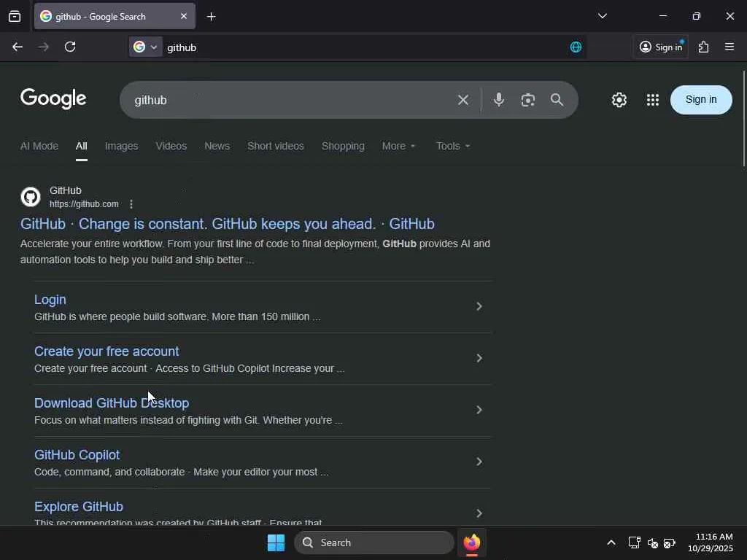Image resolution: width=747 pixels, height=560 pixels.
Task: Start voice search with microphone icon
Action: click(x=499, y=99)
